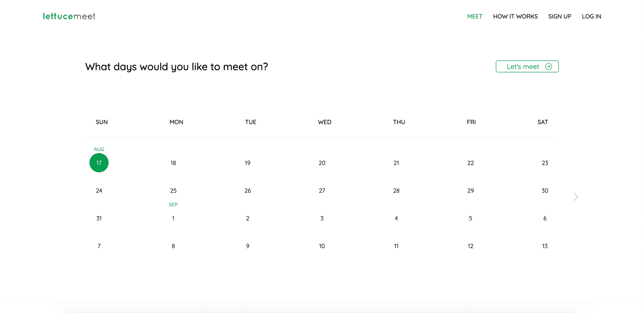Select August 23 on the calendar

[x=544, y=163]
